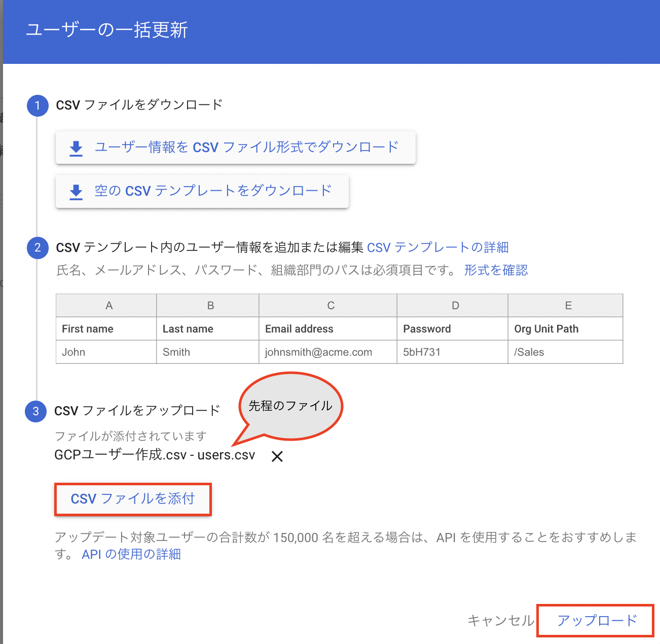Click the GCPユーザー作成.csv - users.csv filename
660x644 pixels.
(155, 455)
